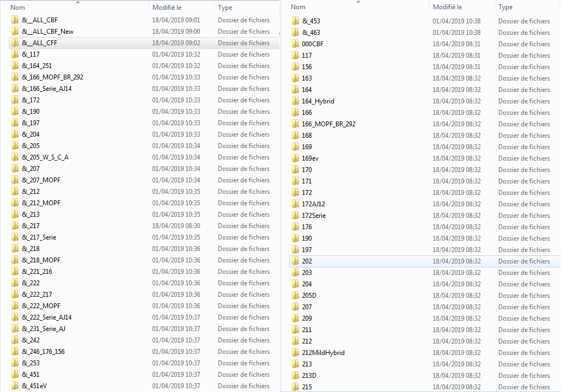Sort left pane by the Nom column
This screenshot has width=562, height=392.
point(18,8)
